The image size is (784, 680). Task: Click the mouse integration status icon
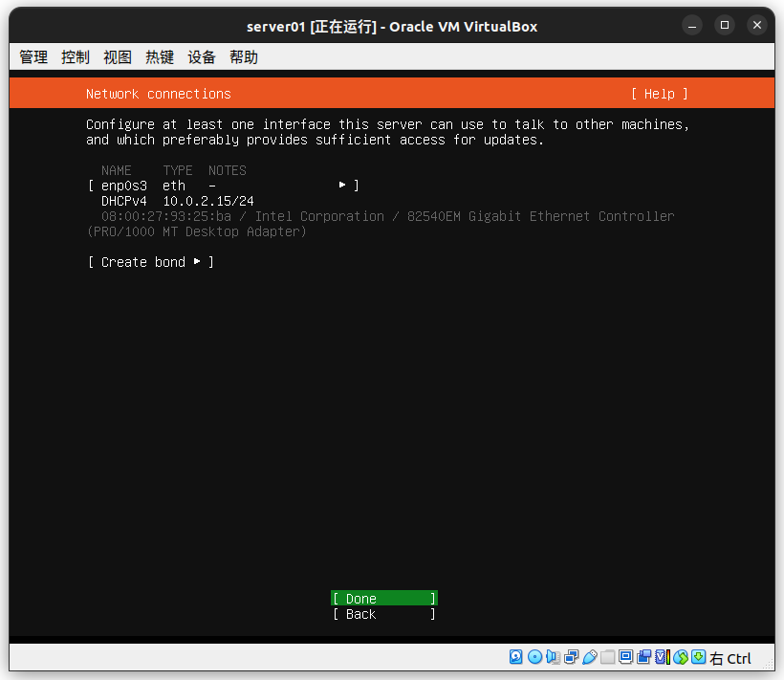click(x=681, y=657)
